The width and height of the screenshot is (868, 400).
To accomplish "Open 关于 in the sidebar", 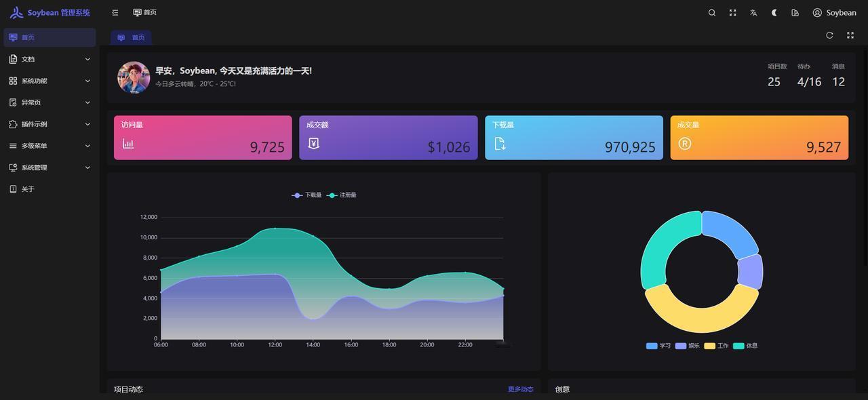I will tap(50, 189).
